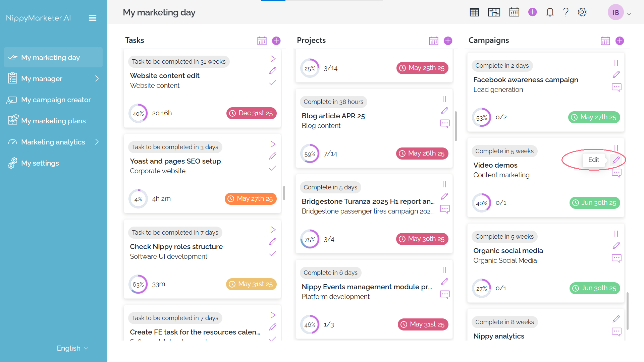This screenshot has width=644, height=362.
Task: Edit Check Nippy roles structure task
Action: [273, 242]
